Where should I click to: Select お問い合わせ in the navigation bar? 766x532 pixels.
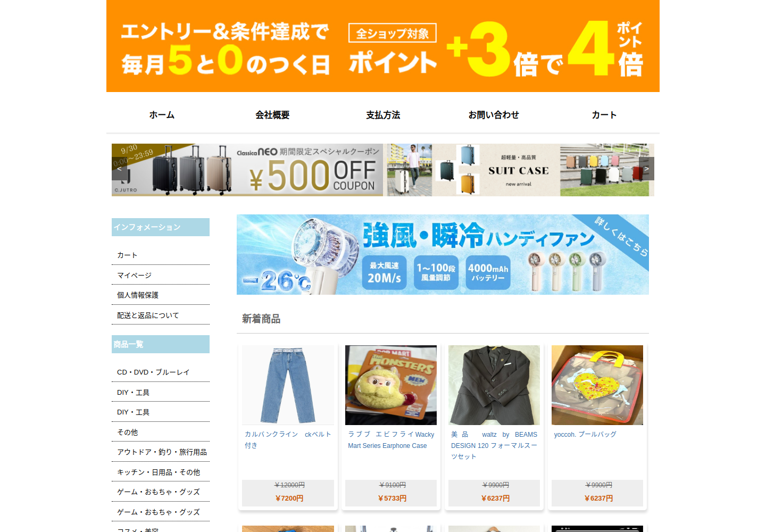point(494,115)
